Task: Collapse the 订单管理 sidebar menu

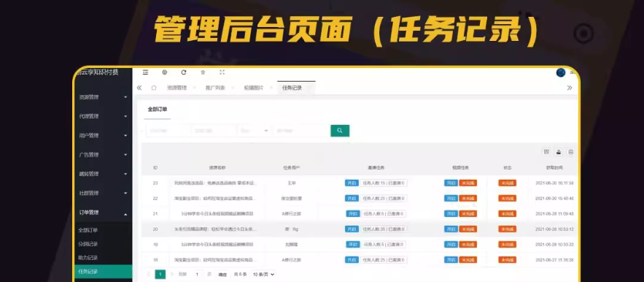Action: [103, 213]
